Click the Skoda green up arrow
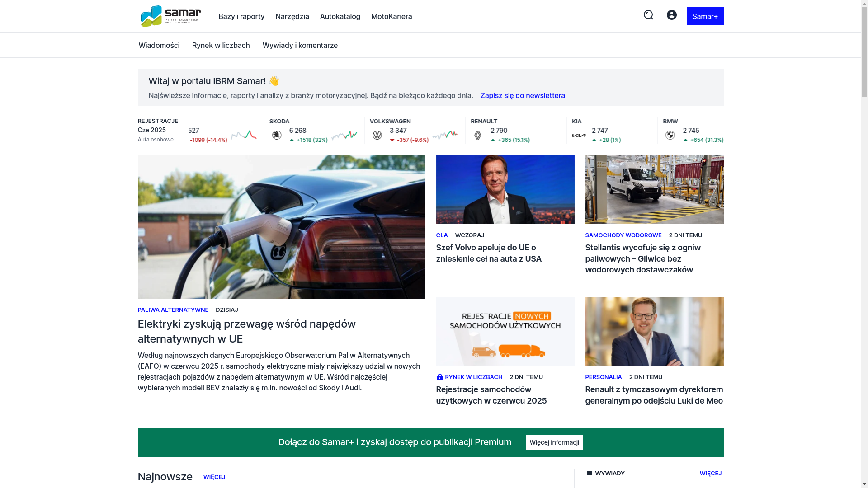868x488 pixels. point(292,140)
